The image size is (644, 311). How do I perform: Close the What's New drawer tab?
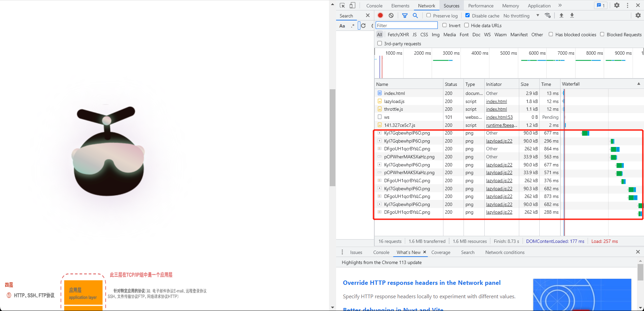[x=425, y=252]
